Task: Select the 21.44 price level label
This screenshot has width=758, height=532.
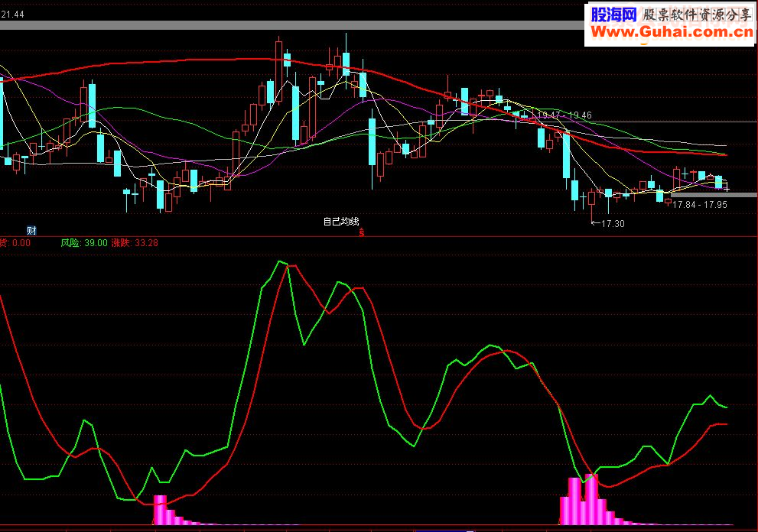Action: pyautogui.click(x=12, y=15)
